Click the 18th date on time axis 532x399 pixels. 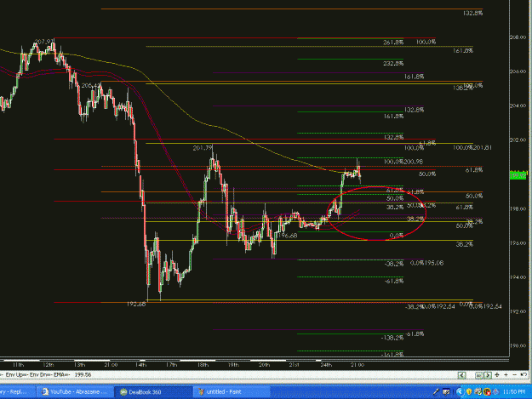coord(203,365)
